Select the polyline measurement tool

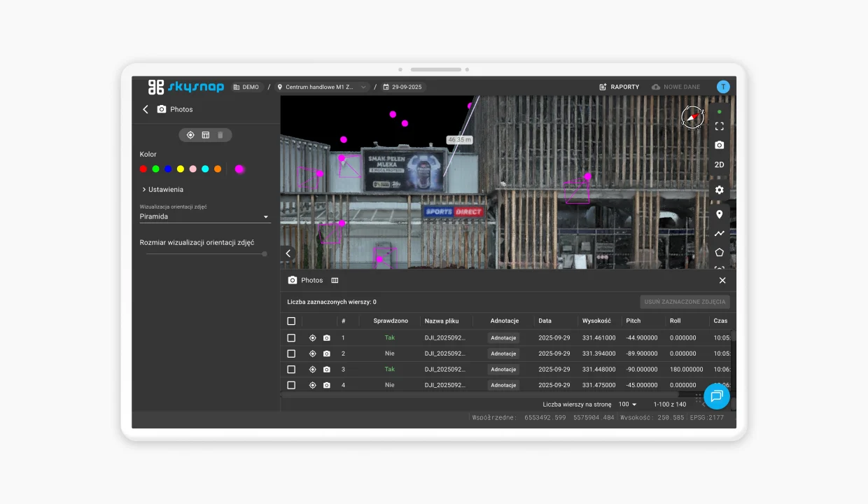click(x=719, y=234)
